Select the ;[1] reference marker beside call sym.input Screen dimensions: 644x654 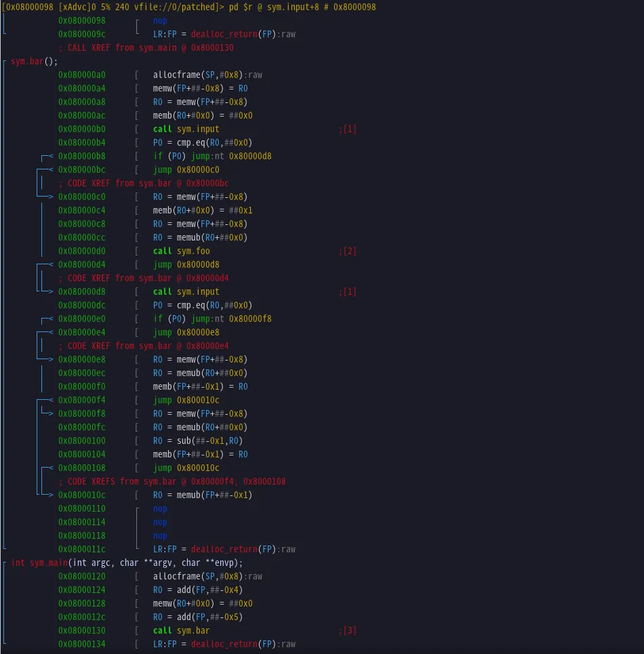tap(346, 129)
